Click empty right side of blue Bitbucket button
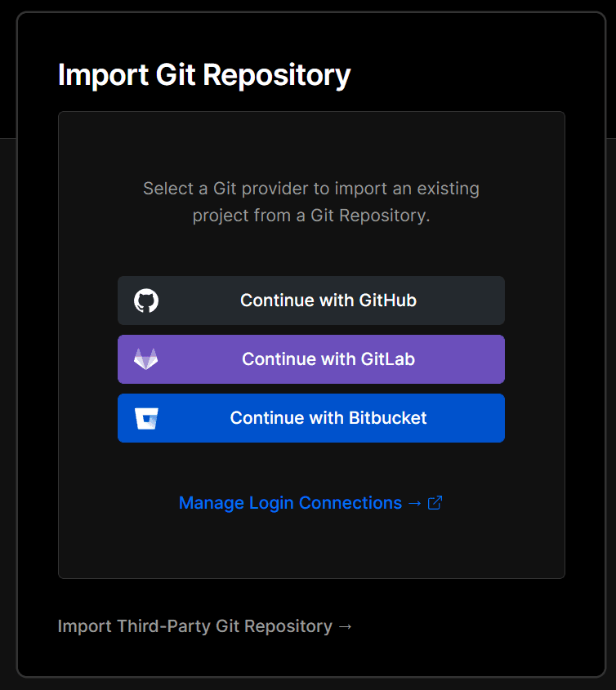 coord(471,418)
